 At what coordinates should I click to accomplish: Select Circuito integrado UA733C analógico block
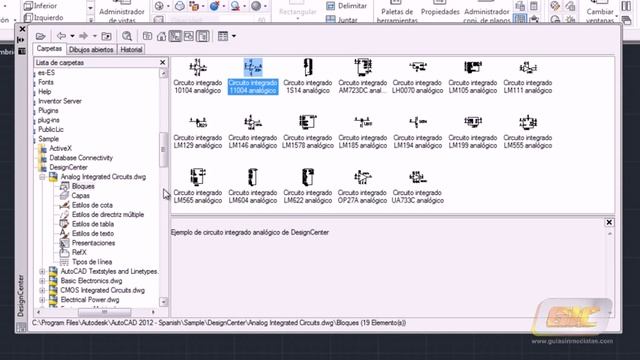coord(418,187)
